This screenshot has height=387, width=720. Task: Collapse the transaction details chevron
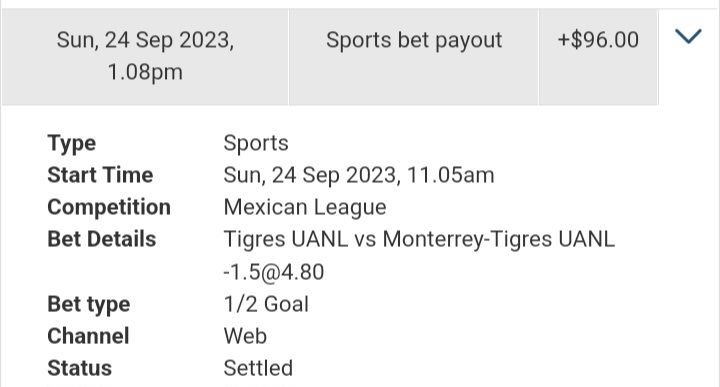tap(688, 36)
